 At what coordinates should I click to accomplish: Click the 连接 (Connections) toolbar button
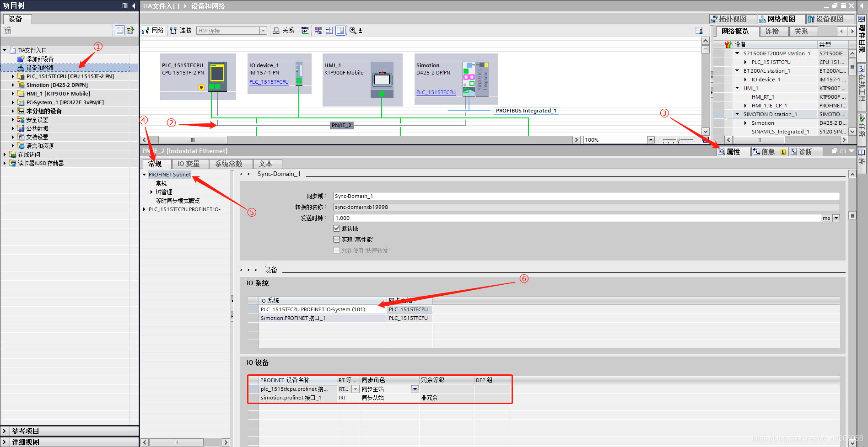tap(181, 31)
